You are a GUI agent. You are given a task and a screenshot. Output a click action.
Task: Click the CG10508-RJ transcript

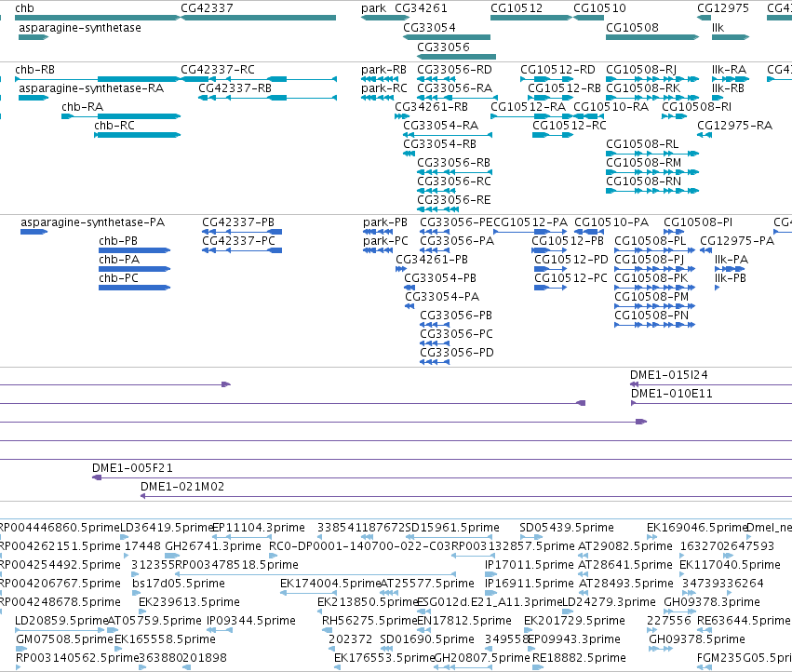(652, 79)
